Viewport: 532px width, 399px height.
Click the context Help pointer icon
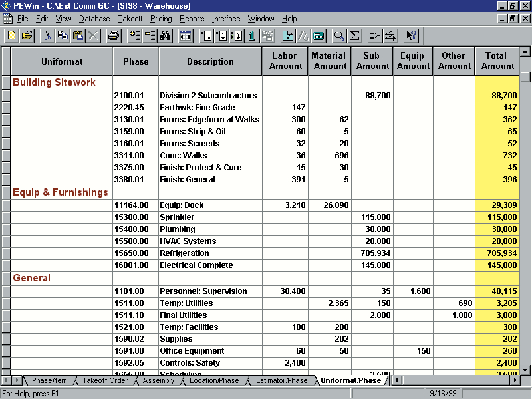pyautogui.click(x=411, y=35)
